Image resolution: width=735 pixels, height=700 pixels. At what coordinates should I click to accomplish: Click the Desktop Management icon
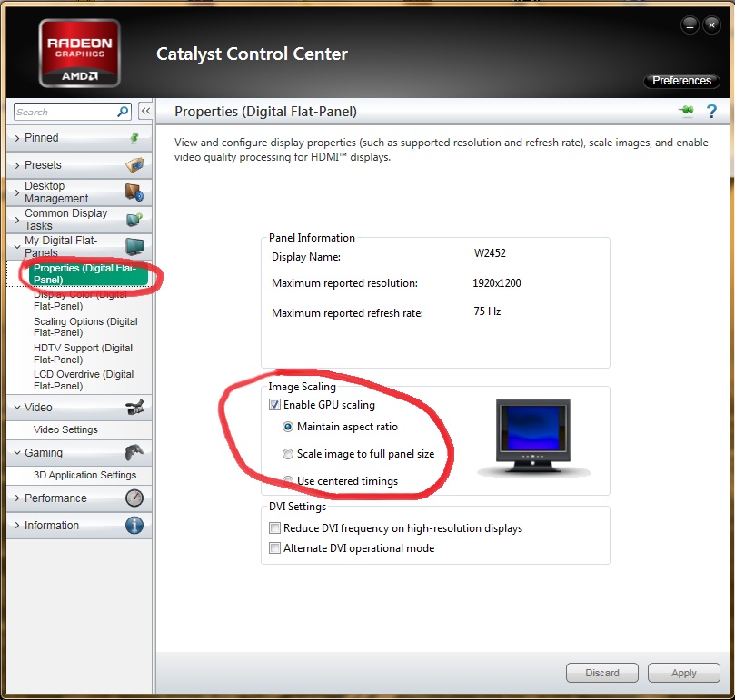coord(134,192)
